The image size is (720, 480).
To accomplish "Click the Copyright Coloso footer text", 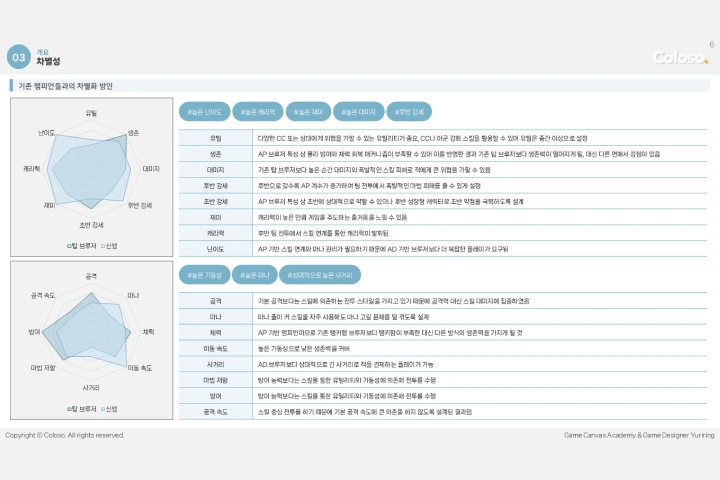I will [x=65, y=435].
